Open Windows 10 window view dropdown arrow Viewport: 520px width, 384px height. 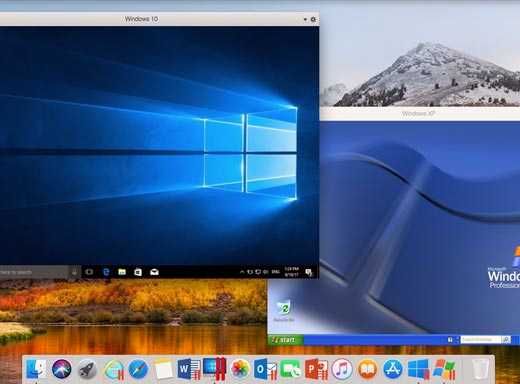[x=305, y=20]
